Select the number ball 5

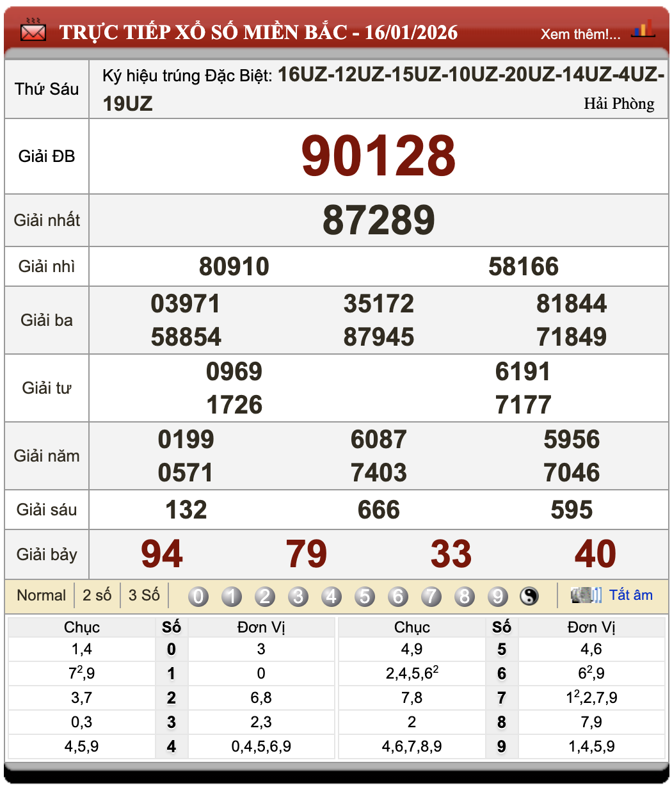click(365, 595)
